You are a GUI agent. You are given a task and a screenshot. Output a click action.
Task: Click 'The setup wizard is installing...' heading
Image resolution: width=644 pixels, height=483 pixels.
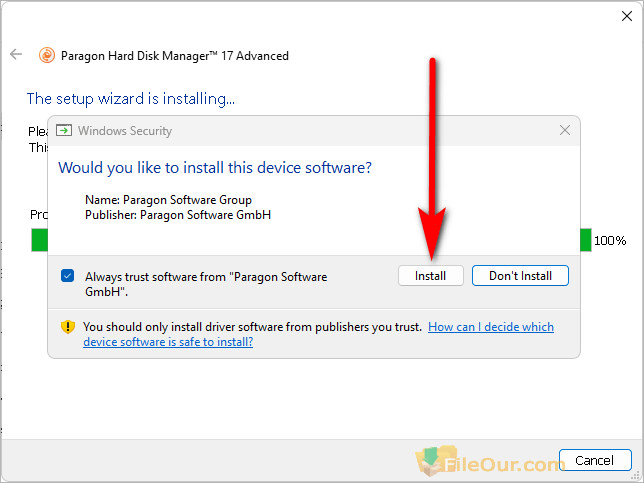(x=131, y=99)
